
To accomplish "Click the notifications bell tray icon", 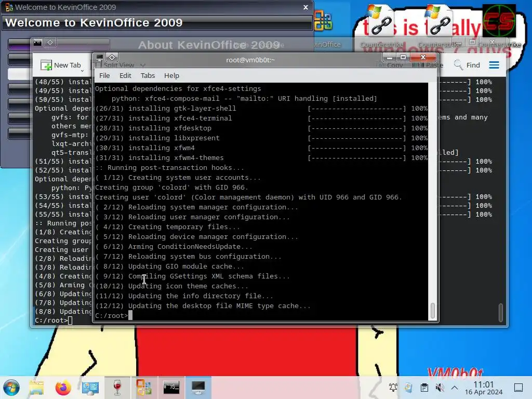I will point(393,387).
